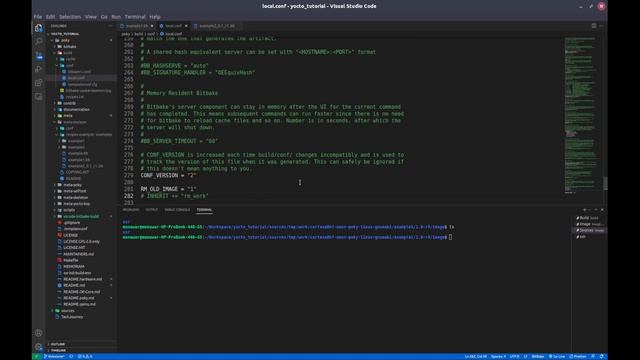Open the Edit menu
640x360 pixels.
click(51, 17)
